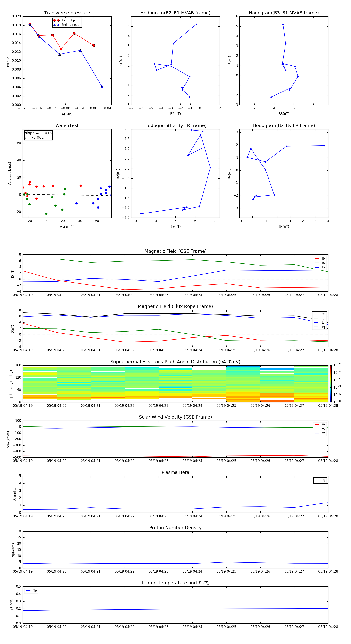Click the "Transverse pressure" plot title
Screen dimensions: 351x644
click(67, 13)
